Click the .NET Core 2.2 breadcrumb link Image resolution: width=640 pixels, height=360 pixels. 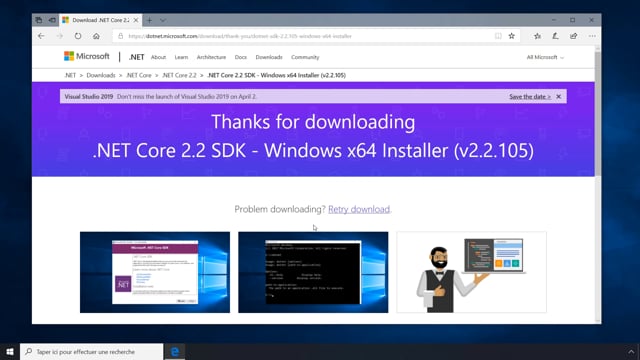(x=179, y=75)
